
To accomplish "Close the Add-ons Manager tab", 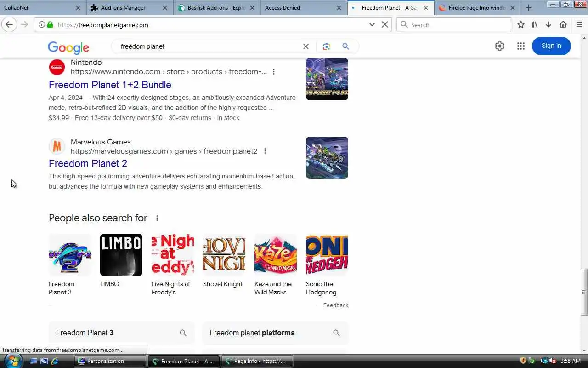I will tap(165, 8).
